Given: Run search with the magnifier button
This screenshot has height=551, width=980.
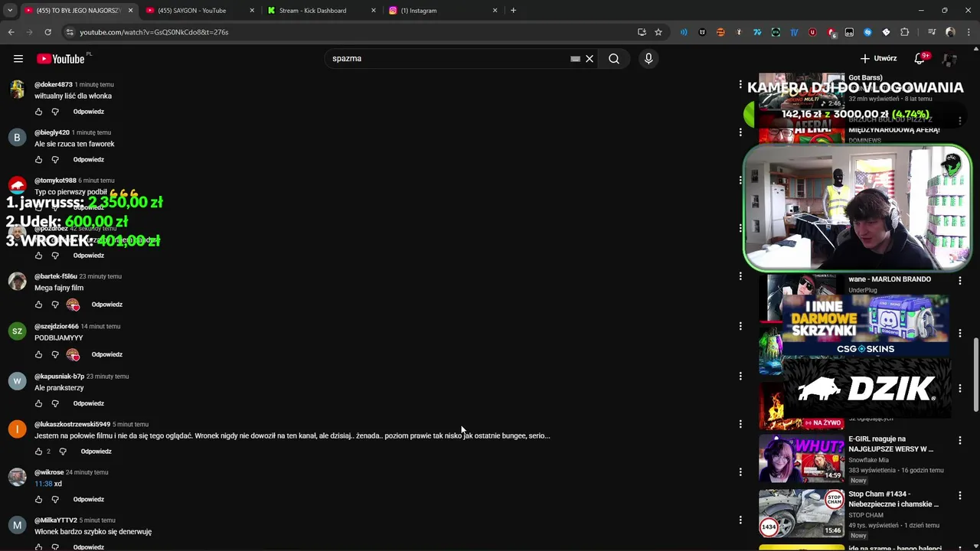Looking at the screenshot, I should (614, 58).
